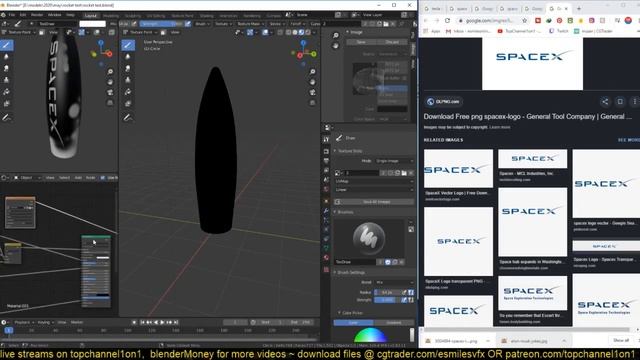Open Texture properties tab
The width and height of the screenshot is (640, 360).
click(x=326, y=269)
